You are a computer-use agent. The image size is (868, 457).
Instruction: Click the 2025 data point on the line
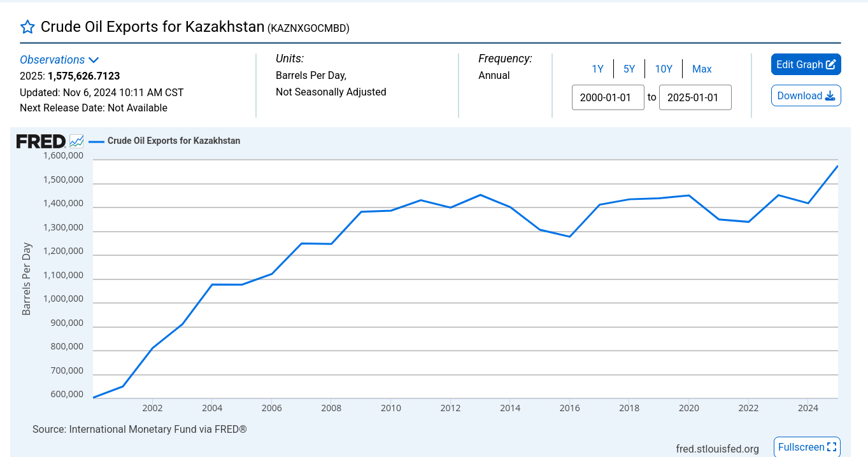point(837,166)
